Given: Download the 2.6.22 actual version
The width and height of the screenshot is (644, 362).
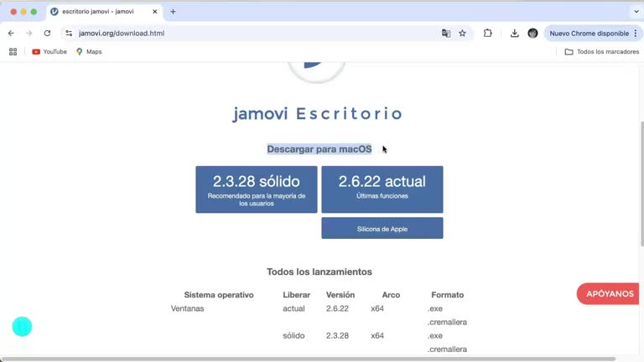Looking at the screenshot, I should click(x=382, y=189).
